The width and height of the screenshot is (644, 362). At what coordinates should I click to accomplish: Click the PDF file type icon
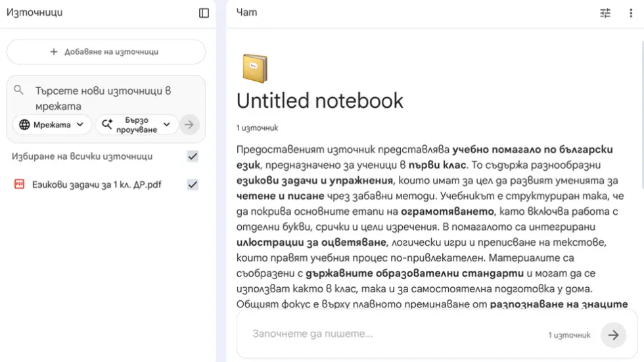coord(19,185)
